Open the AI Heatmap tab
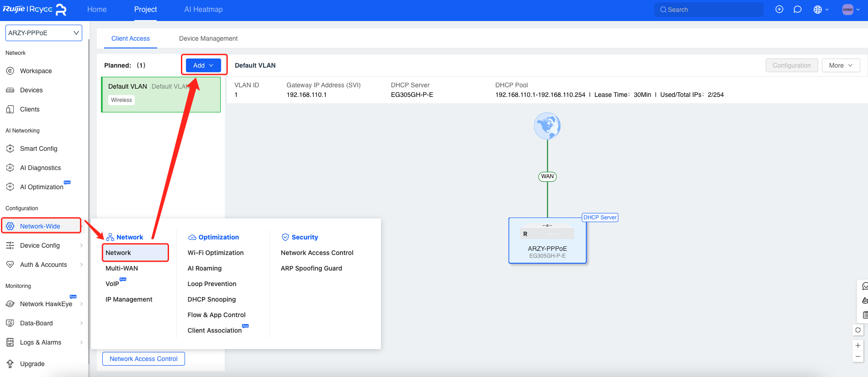 pyautogui.click(x=203, y=9)
